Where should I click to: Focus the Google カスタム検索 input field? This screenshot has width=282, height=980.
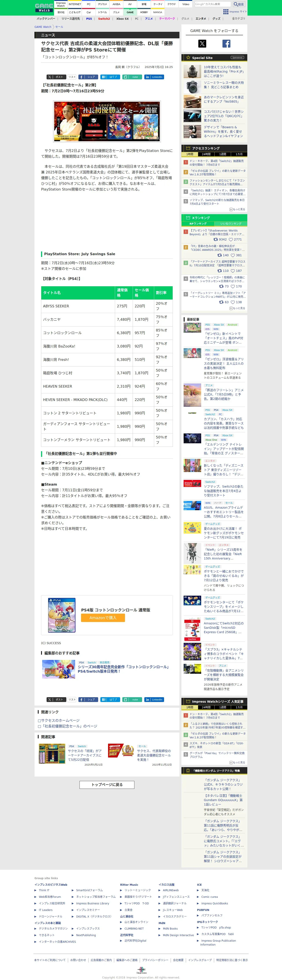[x=213, y=4]
